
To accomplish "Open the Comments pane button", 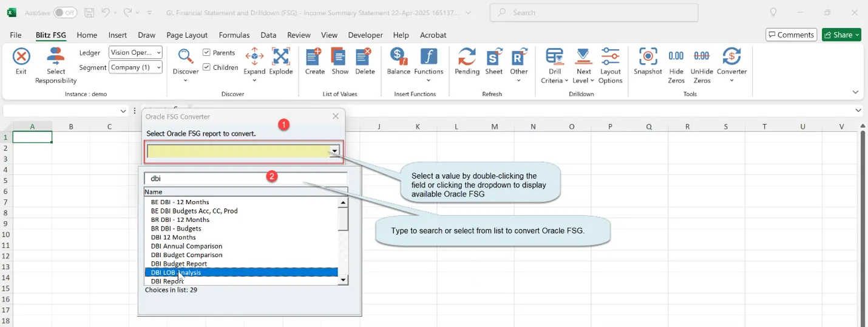I will [x=791, y=35].
